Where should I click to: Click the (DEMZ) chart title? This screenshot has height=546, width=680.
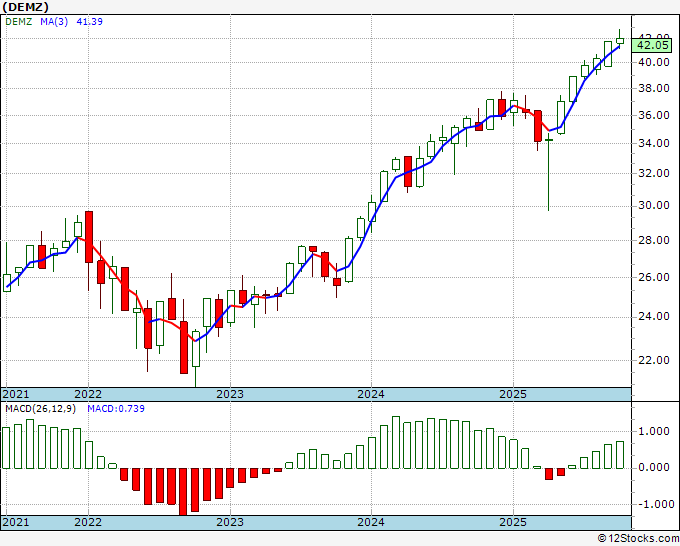25,7
